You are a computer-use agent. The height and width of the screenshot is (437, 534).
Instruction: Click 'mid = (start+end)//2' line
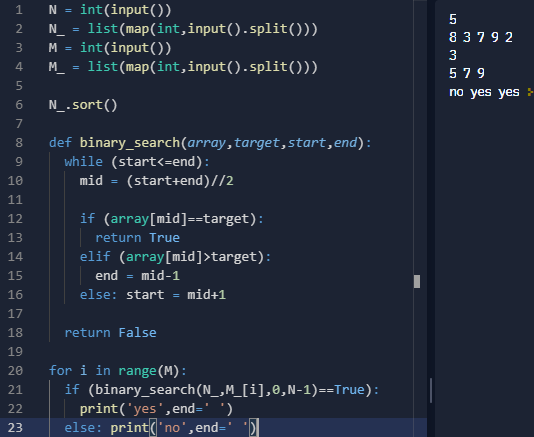tap(157, 181)
